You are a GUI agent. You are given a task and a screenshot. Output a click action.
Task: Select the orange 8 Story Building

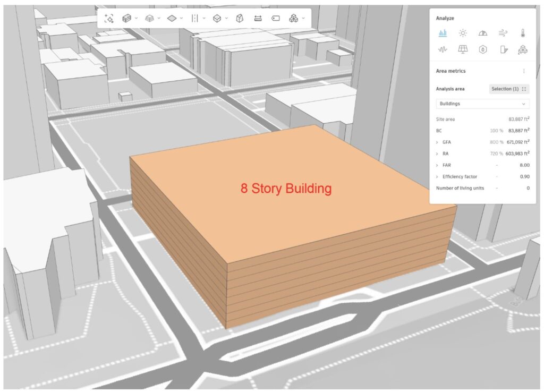click(287, 212)
